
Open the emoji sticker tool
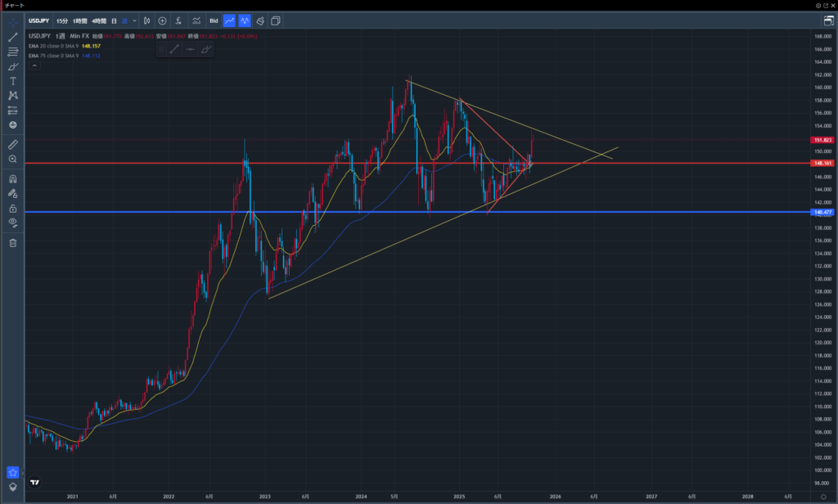coord(13,125)
